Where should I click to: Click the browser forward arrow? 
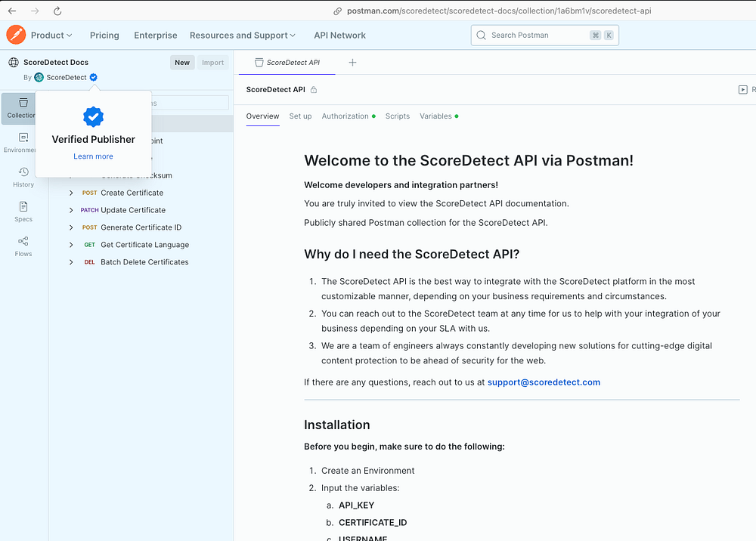tap(35, 11)
